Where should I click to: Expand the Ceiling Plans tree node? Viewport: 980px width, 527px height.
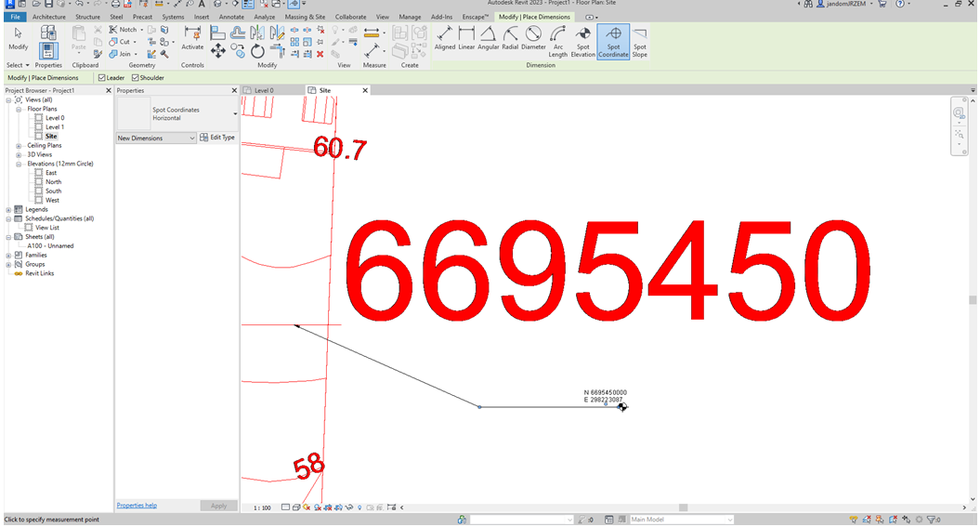point(19,146)
